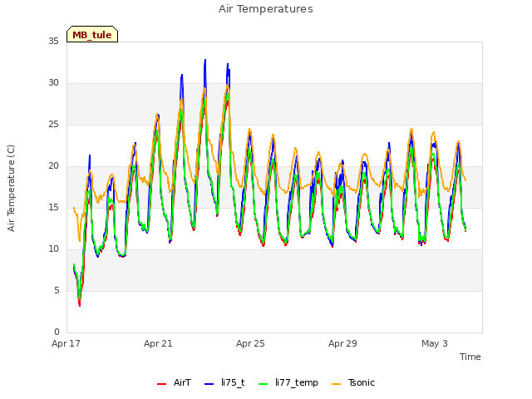Click the Air Temperature (C) axis title

pyautogui.click(x=11, y=188)
